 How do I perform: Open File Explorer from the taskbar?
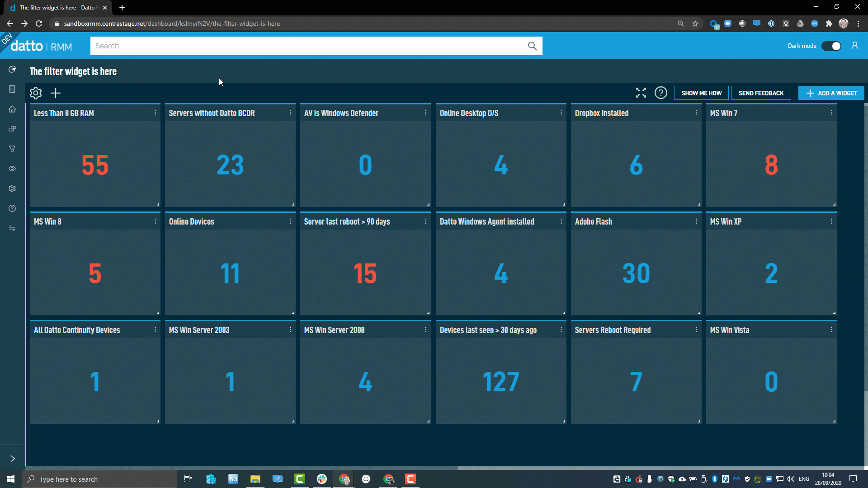tap(255, 479)
